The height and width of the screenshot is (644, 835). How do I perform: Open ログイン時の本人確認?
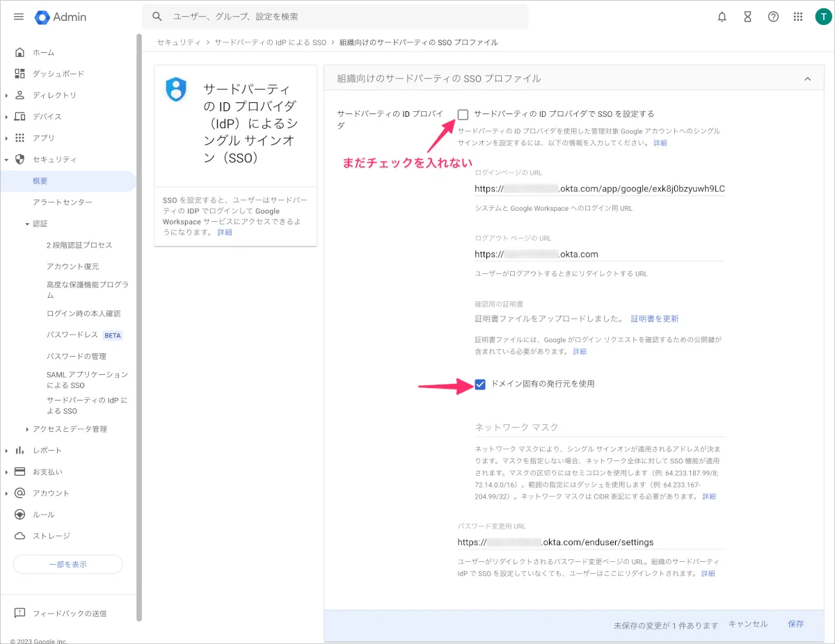(83, 314)
